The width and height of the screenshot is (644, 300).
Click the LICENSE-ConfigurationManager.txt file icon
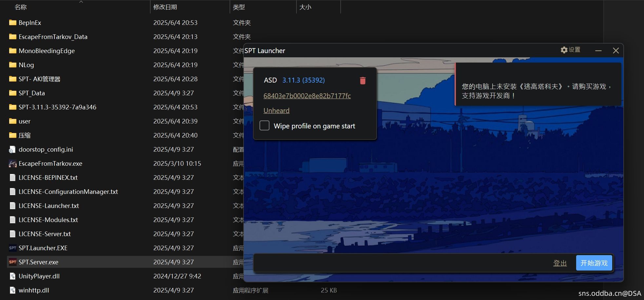(x=12, y=192)
